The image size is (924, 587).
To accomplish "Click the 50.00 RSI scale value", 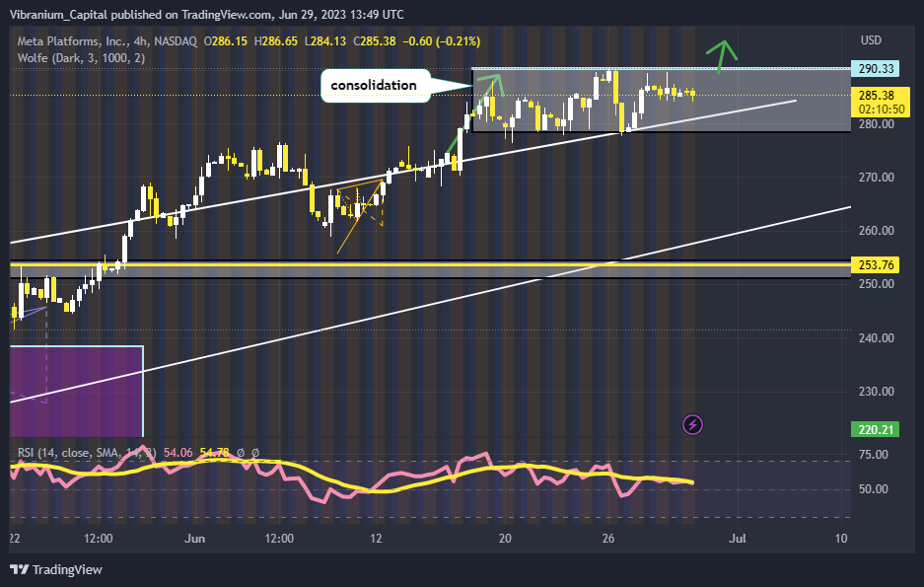I will coord(874,489).
